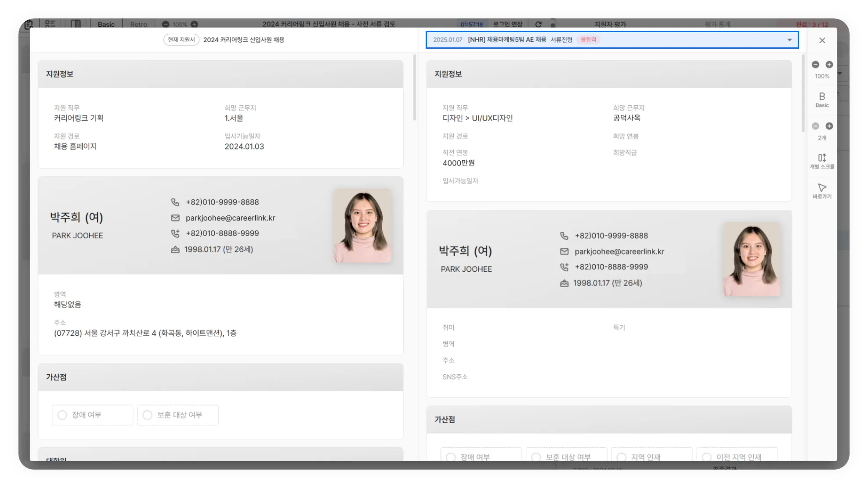Viewport: 868px width, 488px height.
Task: Click left applicant photo of 박주희
Action: pos(362,226)
